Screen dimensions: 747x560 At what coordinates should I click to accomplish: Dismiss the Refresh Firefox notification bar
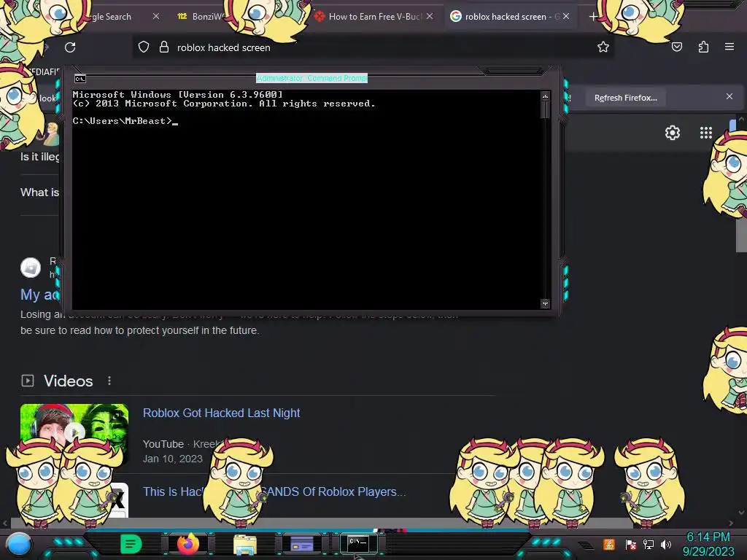(729, 96)
